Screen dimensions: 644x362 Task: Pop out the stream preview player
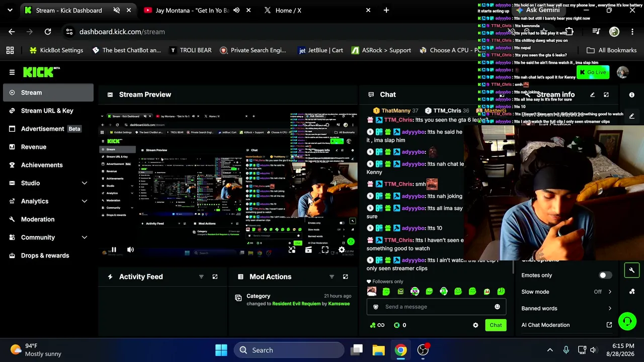292,250
